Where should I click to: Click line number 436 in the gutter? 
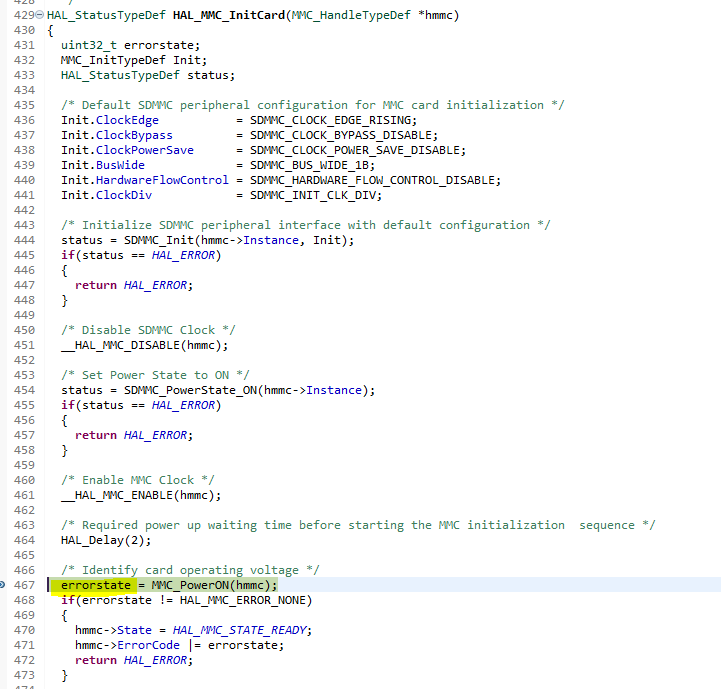pos(24,120)
